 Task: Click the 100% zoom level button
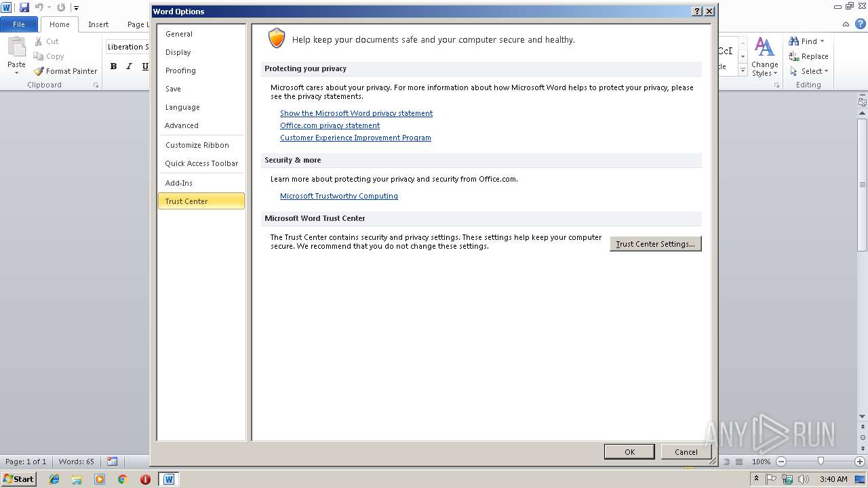click(761, 462)
